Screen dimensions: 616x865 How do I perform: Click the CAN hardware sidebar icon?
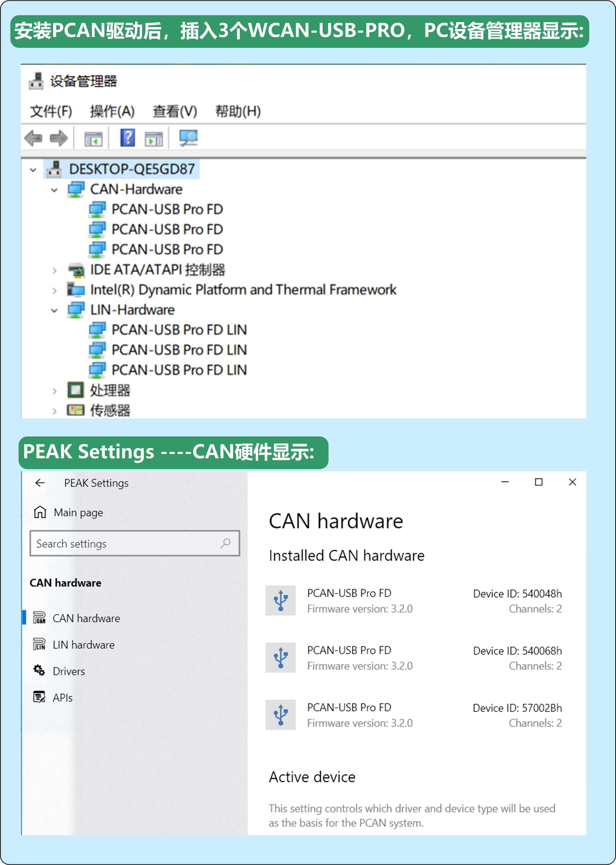click(x=39, y=618)
